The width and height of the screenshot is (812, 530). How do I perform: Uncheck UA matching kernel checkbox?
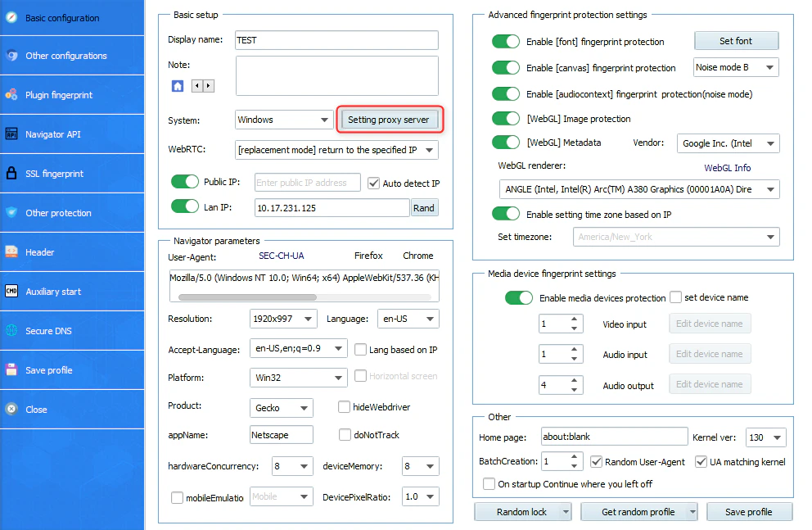701,462
